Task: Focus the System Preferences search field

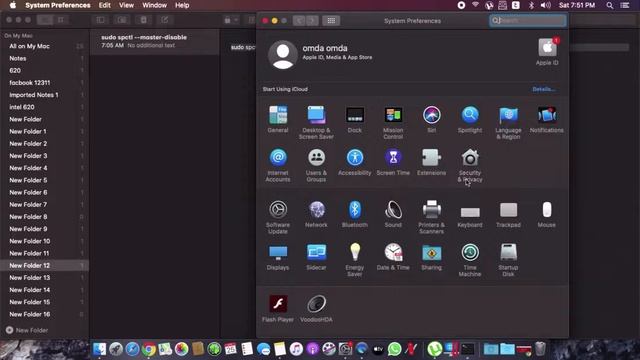Action: (528, 20)
